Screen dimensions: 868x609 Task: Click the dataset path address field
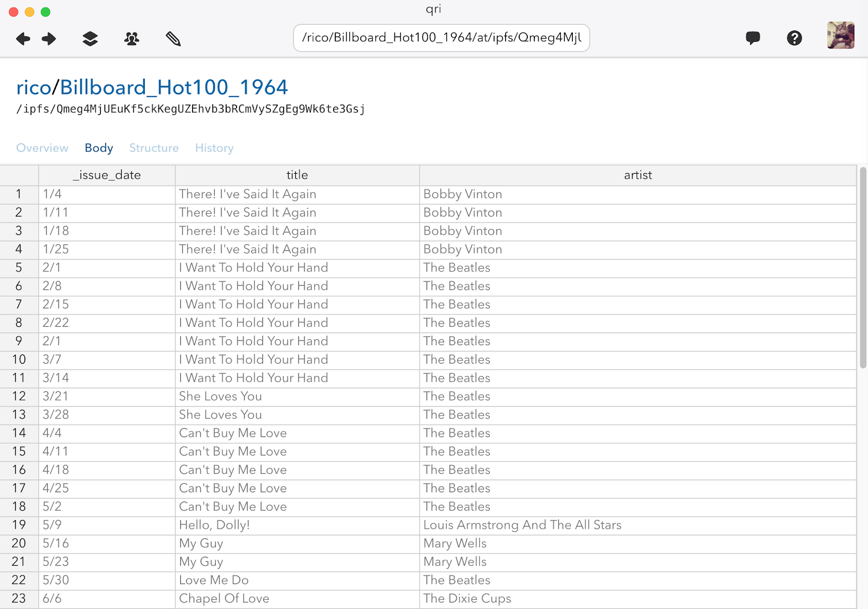click(441, 37)
